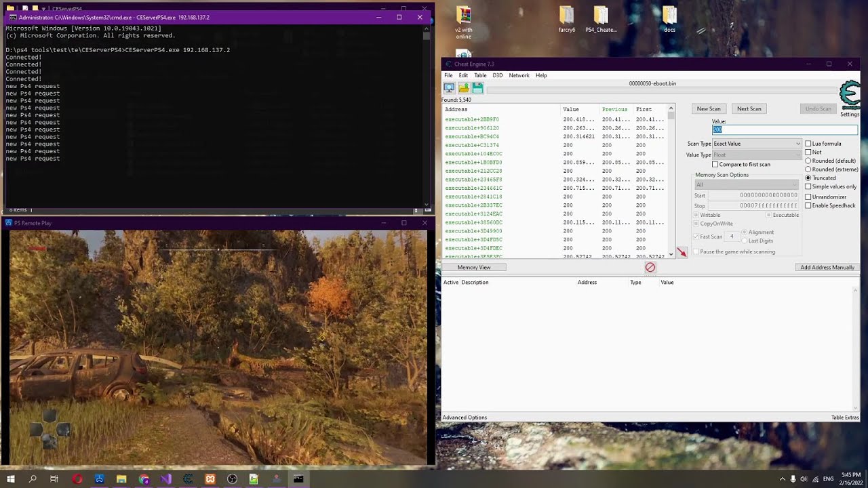Screen dimensions: 868x488
Task: Click the Memory View button
Action: [474, 268]
